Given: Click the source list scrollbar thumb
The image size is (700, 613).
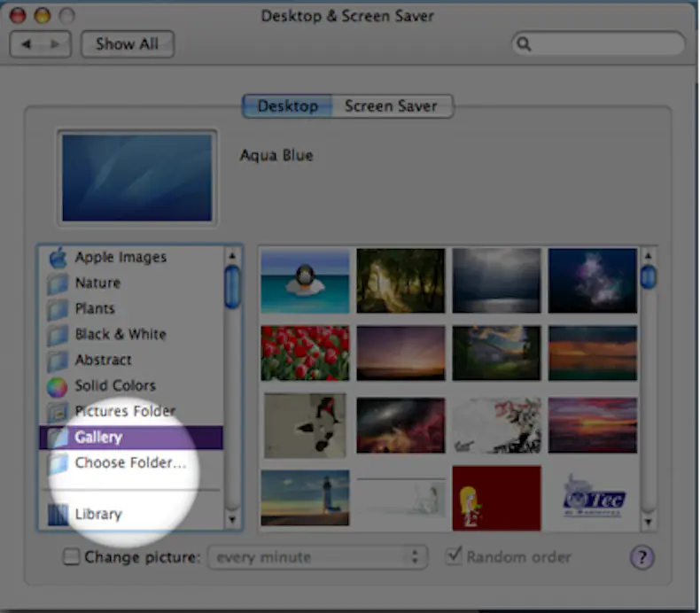Looking at the screenshot, I should click(x=232, y=287).
